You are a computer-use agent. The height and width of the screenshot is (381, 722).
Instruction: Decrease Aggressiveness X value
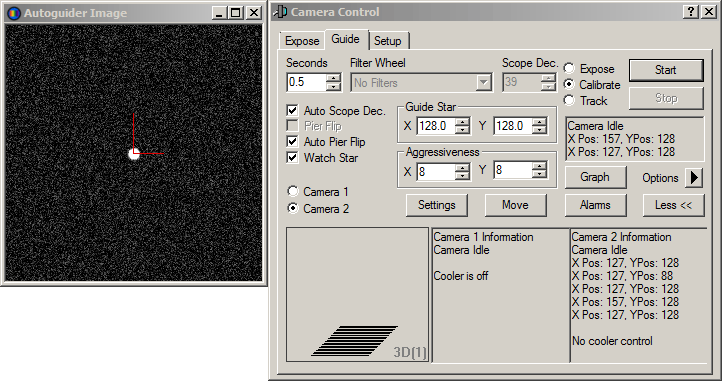pyautogui.click(x=462, y=176)
